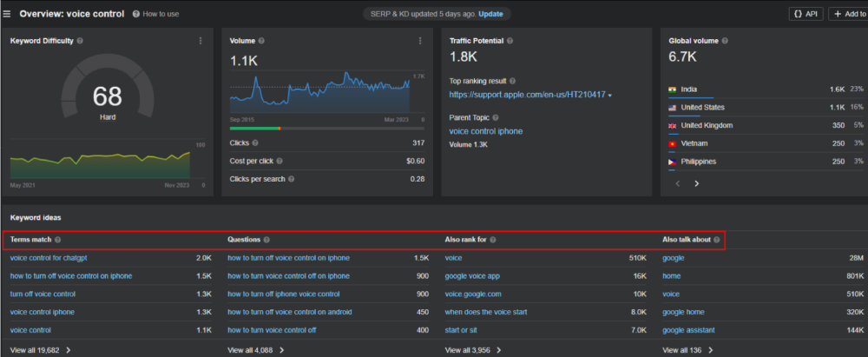Open when does the voice start keyword
Screen dimensions: 868x357
coord(486,312)
